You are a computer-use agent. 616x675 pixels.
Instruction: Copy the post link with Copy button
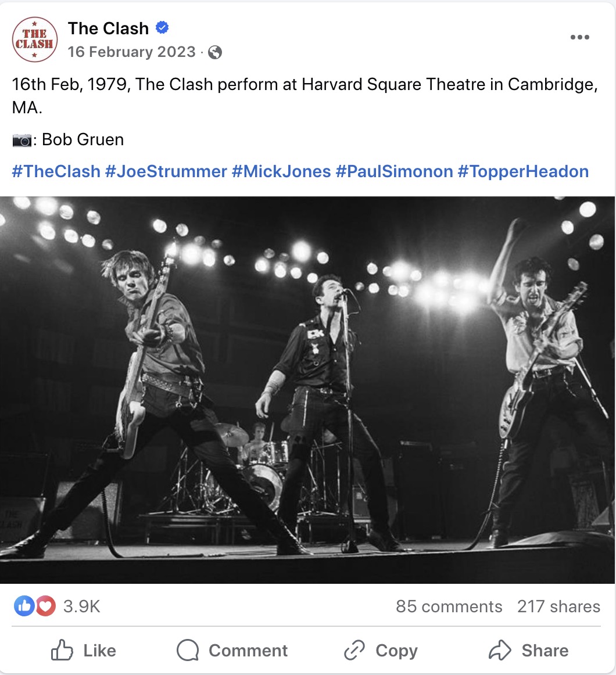pos(381,650)
